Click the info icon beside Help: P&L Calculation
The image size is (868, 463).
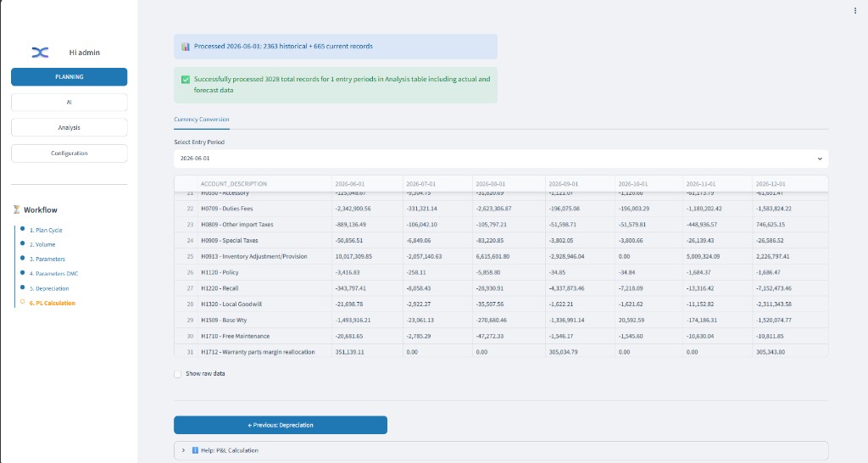(195, 450)
